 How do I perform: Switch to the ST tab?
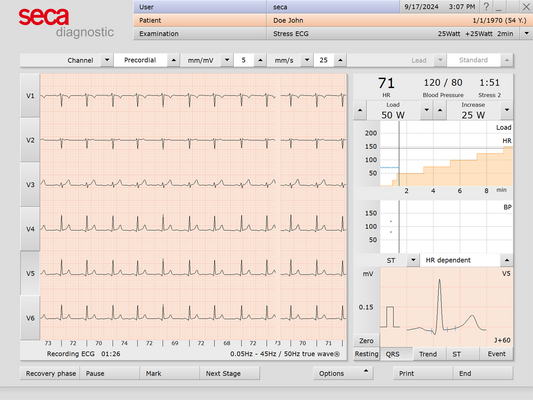[x=463, y=354]
